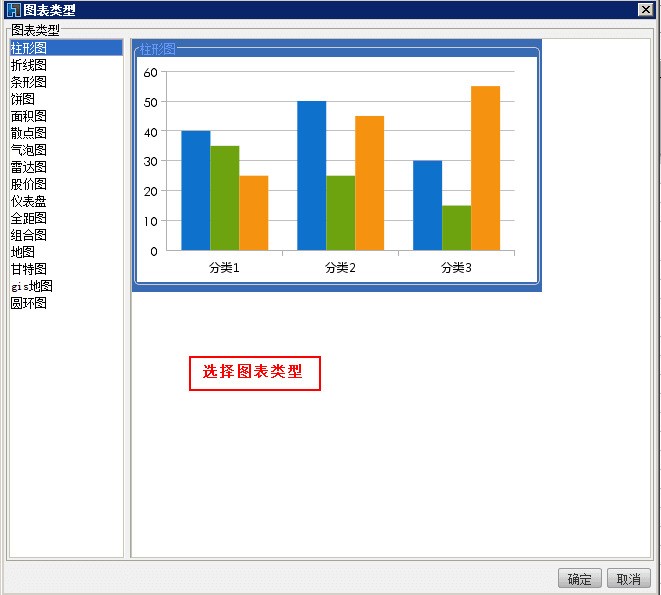Choose 条形图 from the list
Screen dimensions: 661x595
tap(29, 82)
